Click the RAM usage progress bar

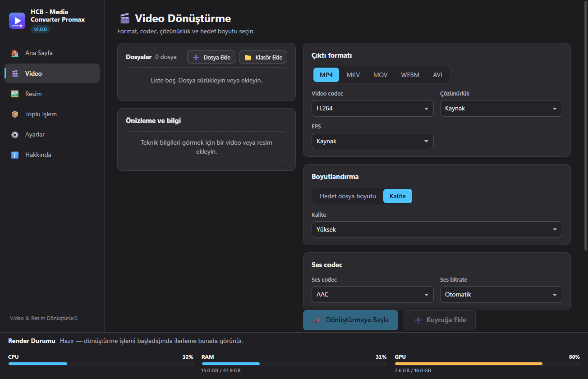(294, 364)
